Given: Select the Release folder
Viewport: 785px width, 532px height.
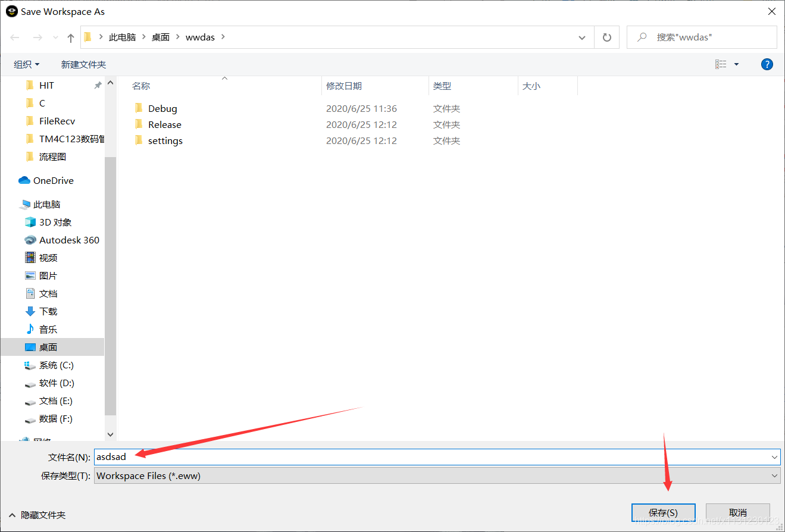Looking at the screenshot, I should click(x=164, y=124).
